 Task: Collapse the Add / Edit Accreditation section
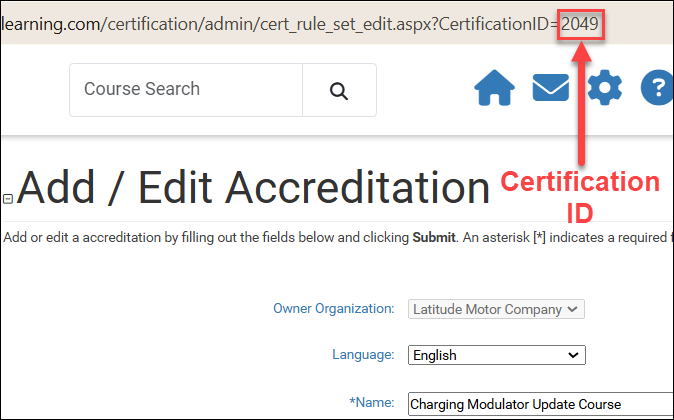(8, 199)
